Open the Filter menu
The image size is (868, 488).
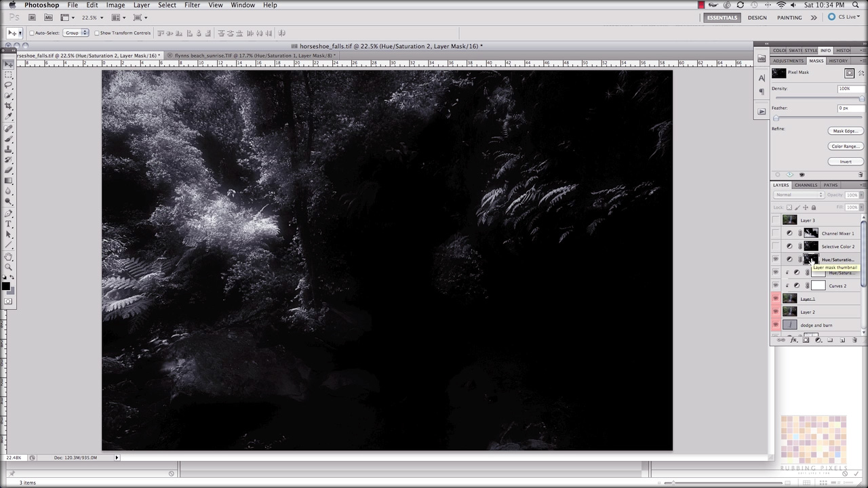(x=192, y=5)
